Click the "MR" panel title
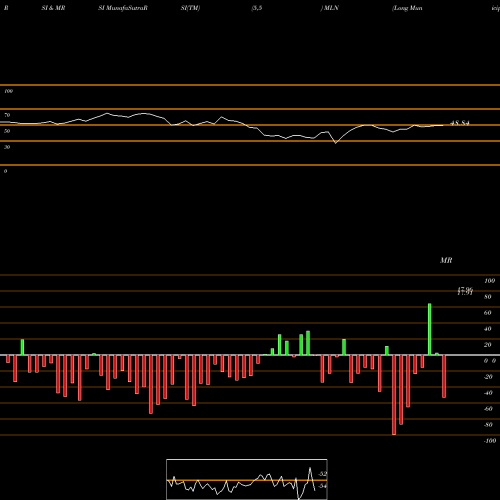Viewport: 500px width, 500px height. (446, 260)
